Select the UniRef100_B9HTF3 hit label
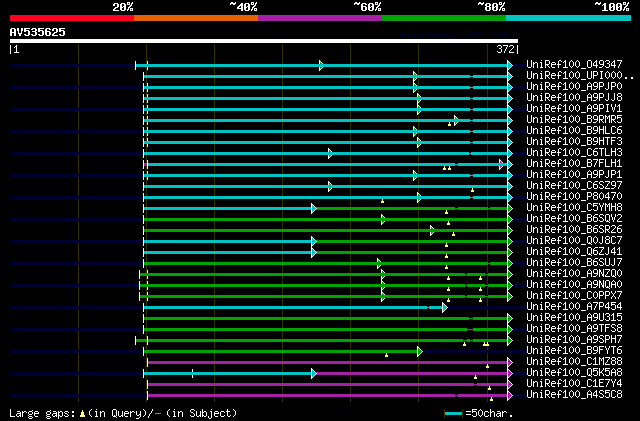This screenshot has height=421, width=640. click(x=574, y=141)
